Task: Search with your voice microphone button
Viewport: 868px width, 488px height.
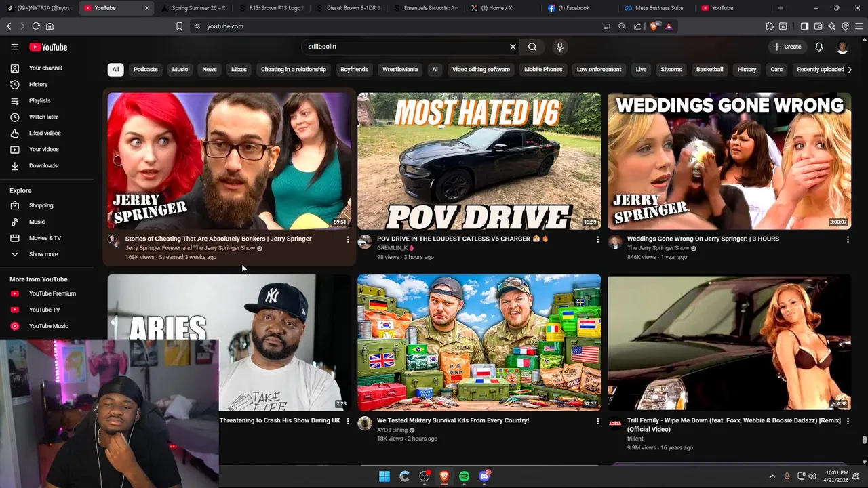Action: click(559, 47)
